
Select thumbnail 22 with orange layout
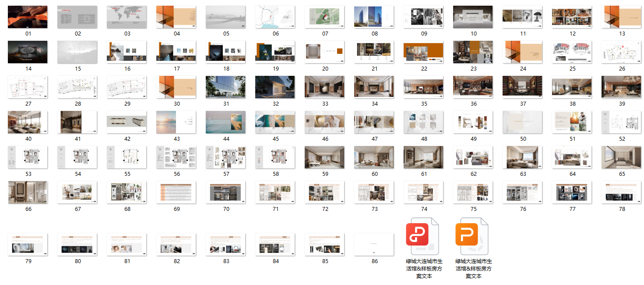424,52
